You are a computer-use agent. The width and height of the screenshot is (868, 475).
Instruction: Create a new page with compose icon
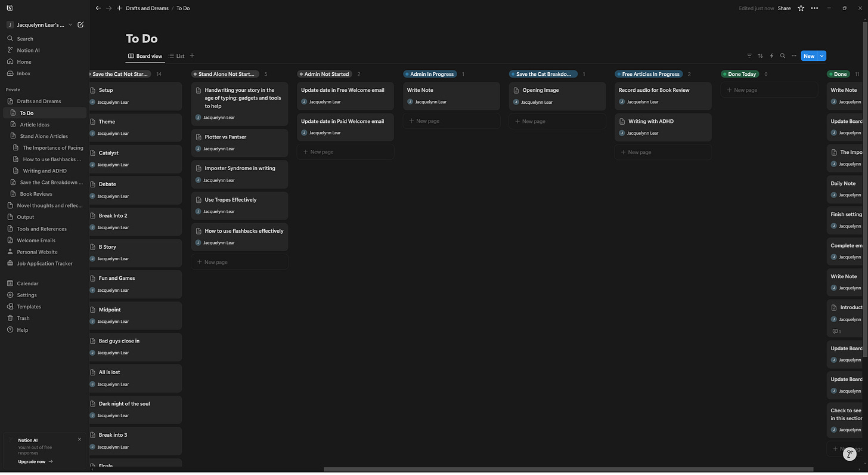click(x=80, y=25)
